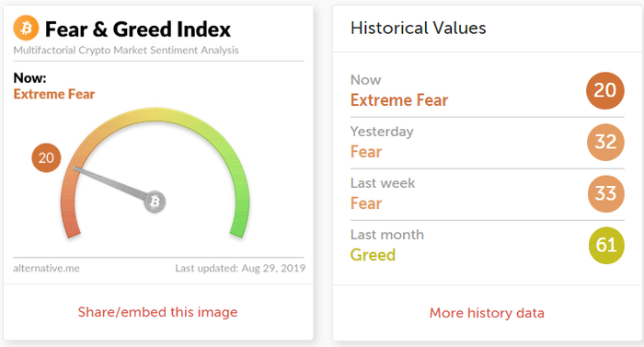644x347 pixels.
Task: Select the Last week 33 circle
Action: pos(605,193)
